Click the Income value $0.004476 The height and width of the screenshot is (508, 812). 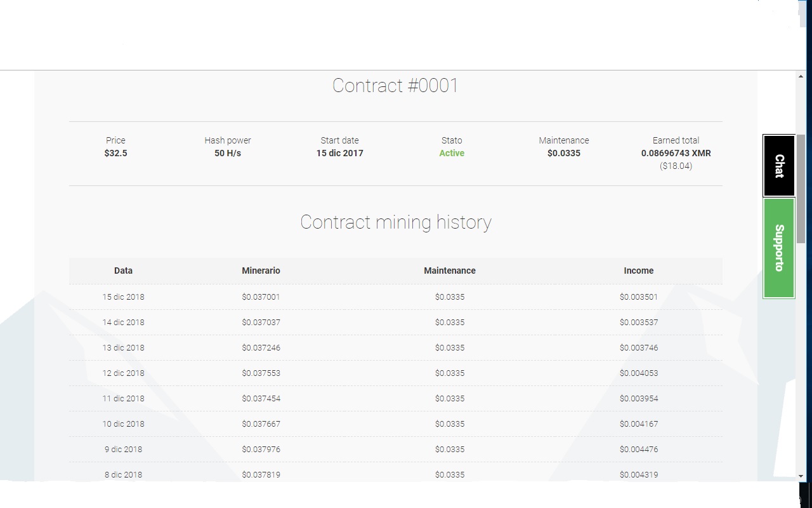639,449
